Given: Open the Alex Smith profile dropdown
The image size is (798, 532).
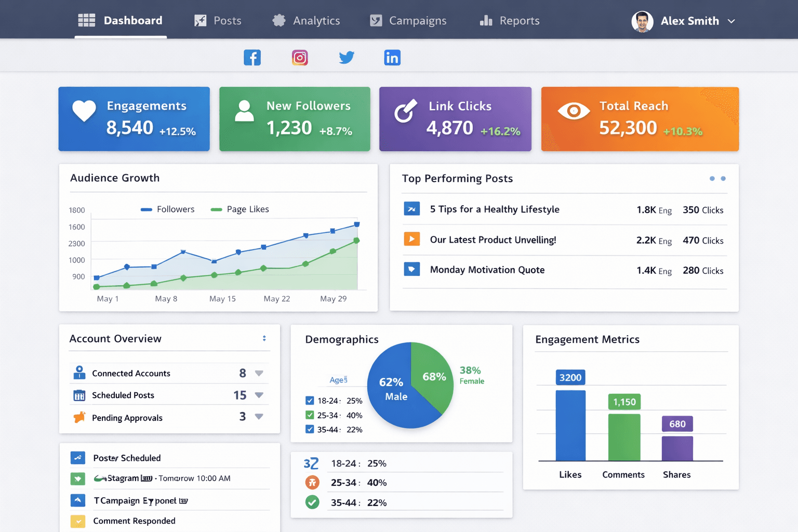Looking at the screenshot, I should 732,21.
